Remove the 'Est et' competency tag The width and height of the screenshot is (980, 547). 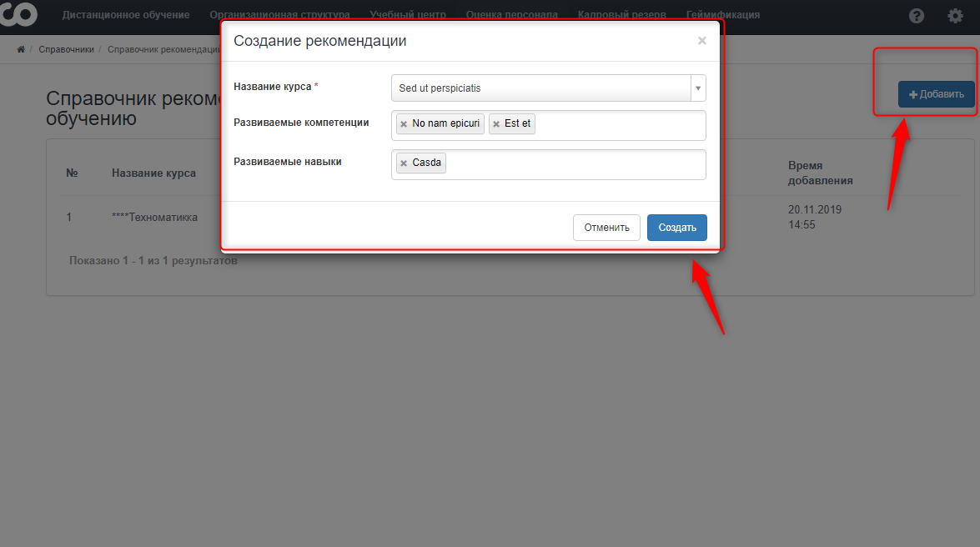coord(496,124)
